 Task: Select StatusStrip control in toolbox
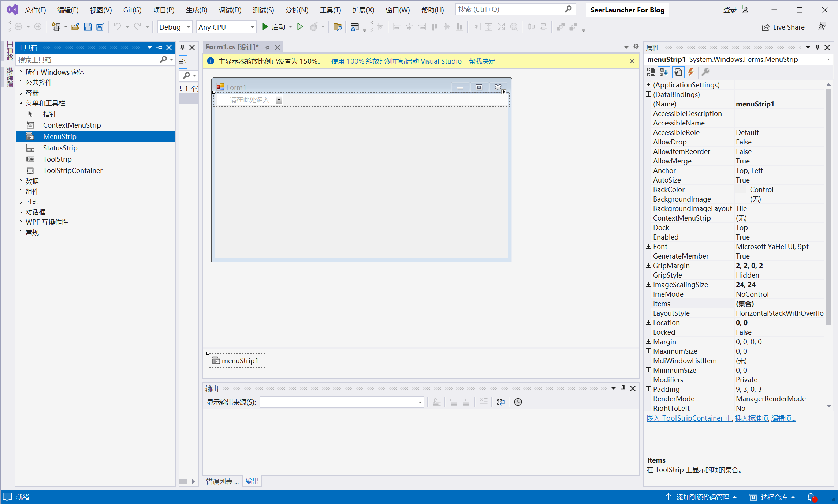point(60,148)
